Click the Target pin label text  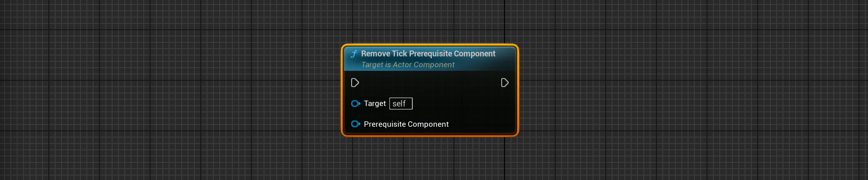[x=375, y=103]
